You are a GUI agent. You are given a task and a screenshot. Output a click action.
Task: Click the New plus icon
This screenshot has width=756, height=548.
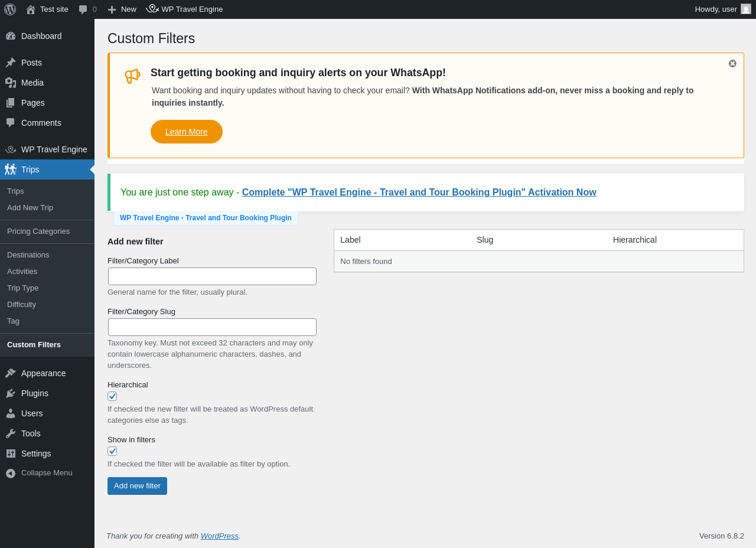112,9
